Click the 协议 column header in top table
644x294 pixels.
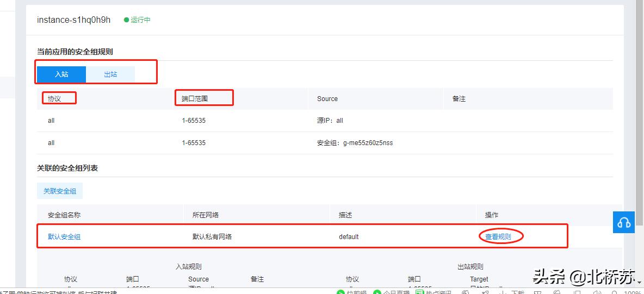pyautogui.click(x=54, y=99)
